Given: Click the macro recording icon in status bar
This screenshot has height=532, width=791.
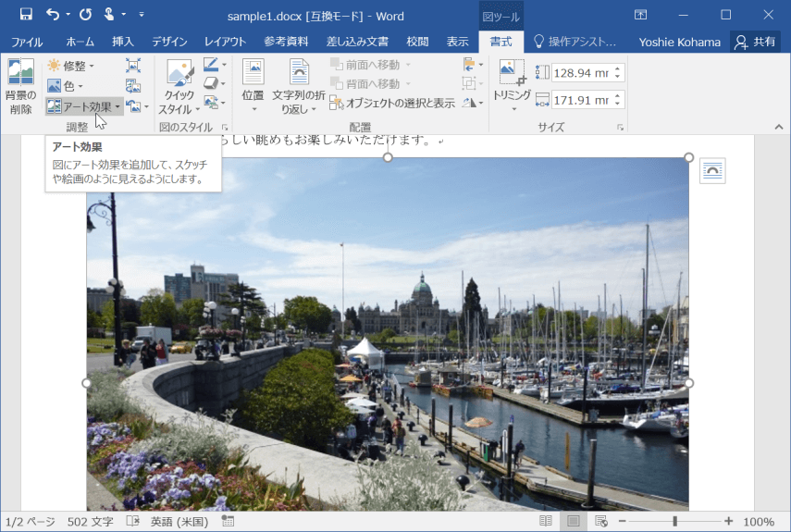Looking at the screenshot, I should coord(228,522).
